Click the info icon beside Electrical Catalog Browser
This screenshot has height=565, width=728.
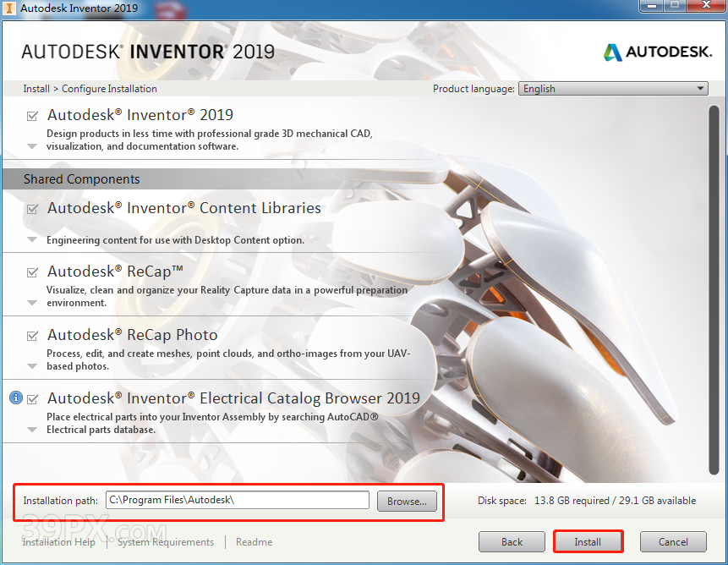(16, 398)
